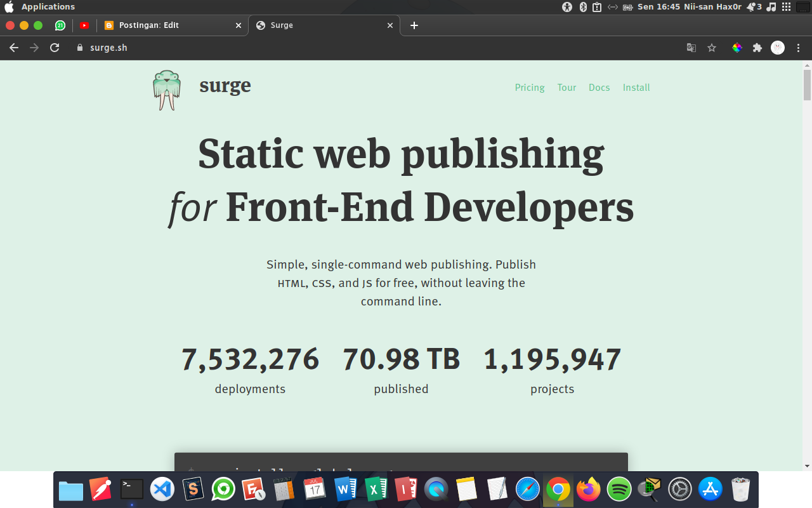Image resolution: width=812 pixels, height=508 pixels.
Task: Click the Chrome icon in dock
Action: (x=558, y=490)
